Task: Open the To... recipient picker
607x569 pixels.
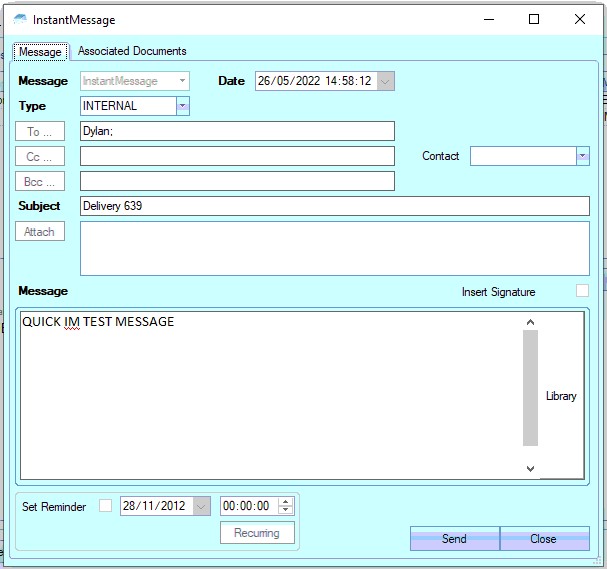Action: click(x=40, y=131)
